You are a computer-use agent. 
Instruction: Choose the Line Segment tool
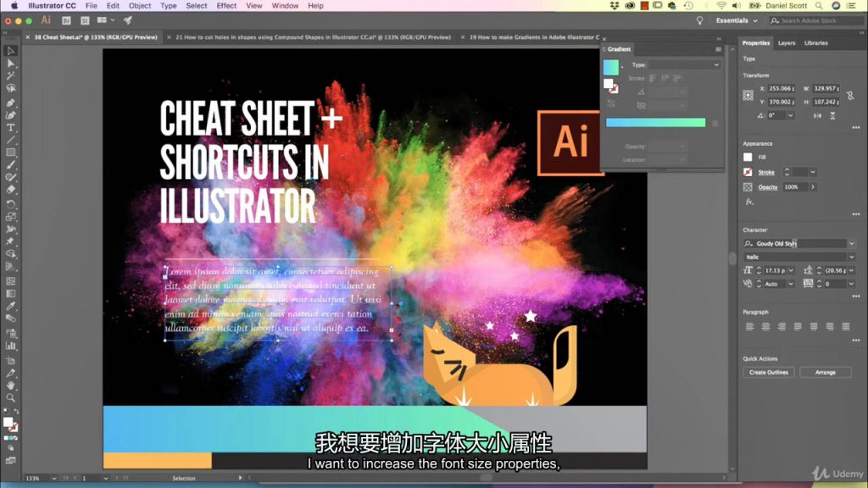point(10,140)
